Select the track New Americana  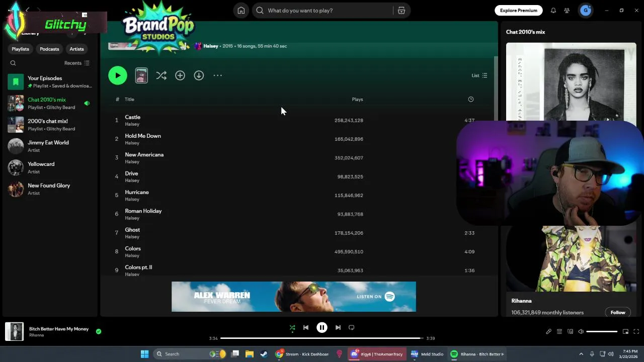pyautogui.click(x=144, y=154)
